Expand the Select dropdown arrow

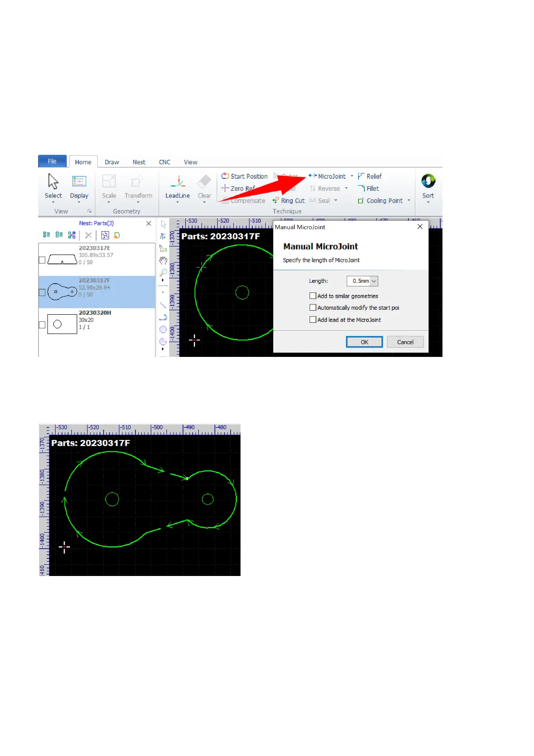[x=53, y=202]
